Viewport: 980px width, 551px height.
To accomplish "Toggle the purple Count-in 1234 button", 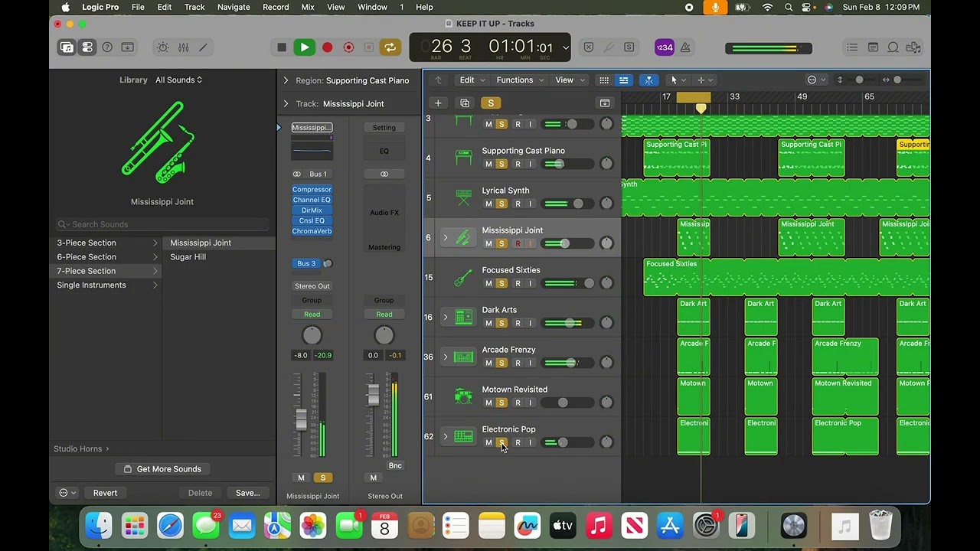I will coord(665,47).
